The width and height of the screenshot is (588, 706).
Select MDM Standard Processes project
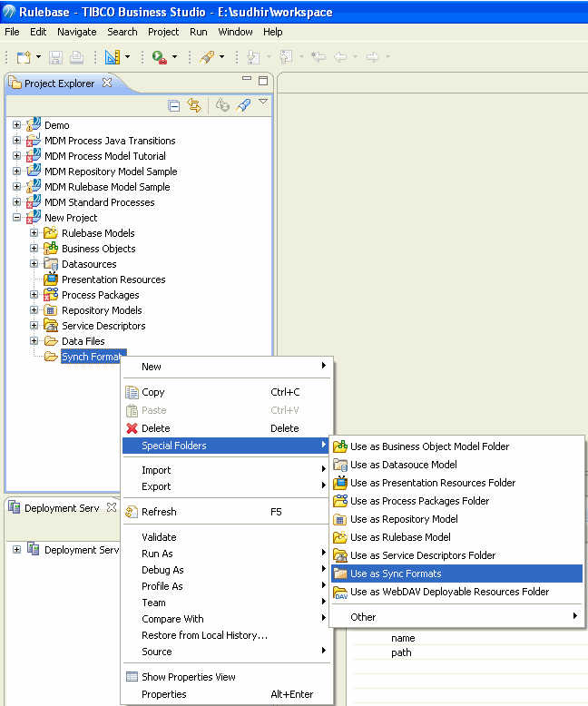point(100,202)
